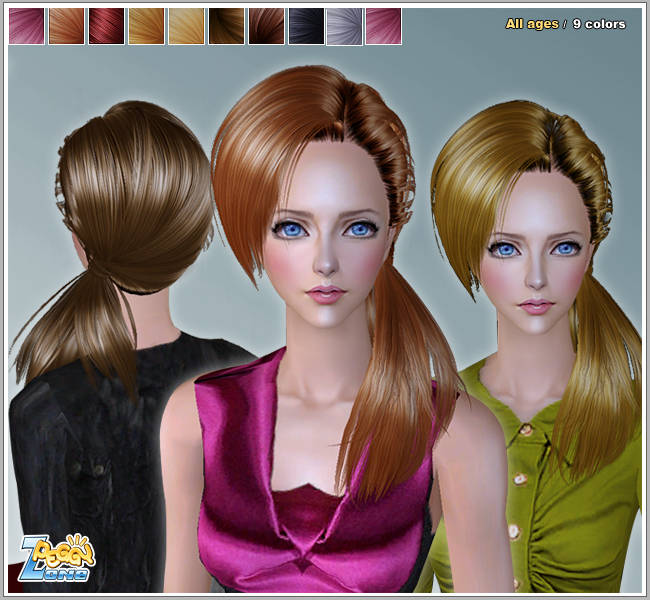Viewport: 650px width, 600px height.
Task: Select the light blonde hair swatch
Action: click(187, 26)
